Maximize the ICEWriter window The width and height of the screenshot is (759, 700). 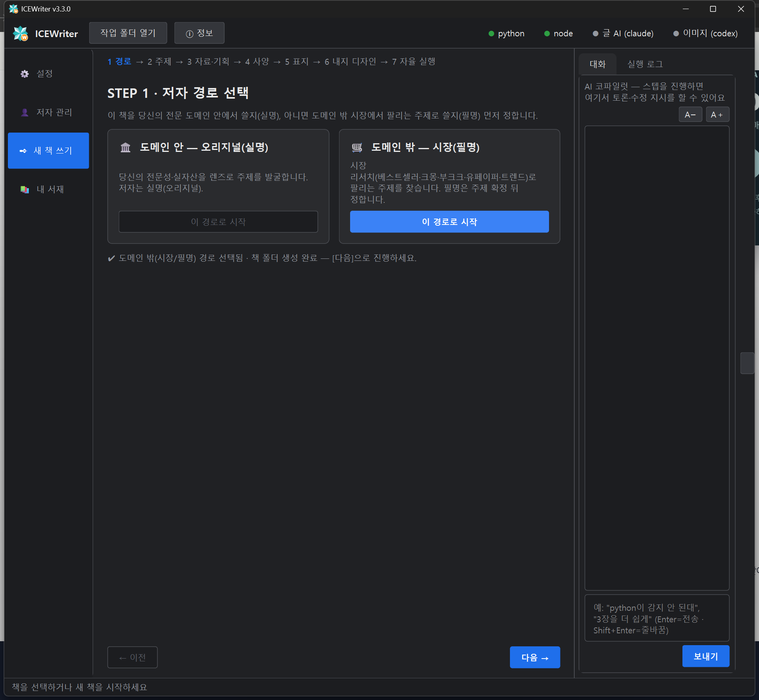(x=713, y=9)
